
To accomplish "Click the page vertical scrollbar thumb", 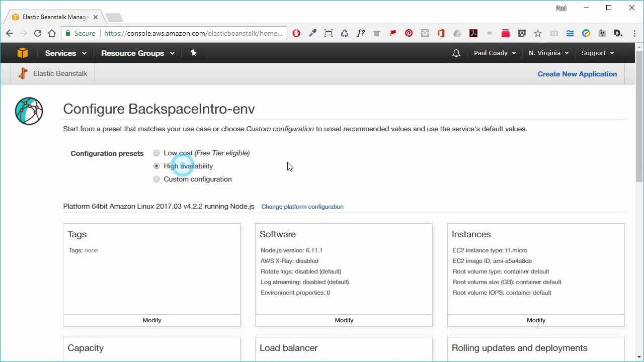I will 639,116.
